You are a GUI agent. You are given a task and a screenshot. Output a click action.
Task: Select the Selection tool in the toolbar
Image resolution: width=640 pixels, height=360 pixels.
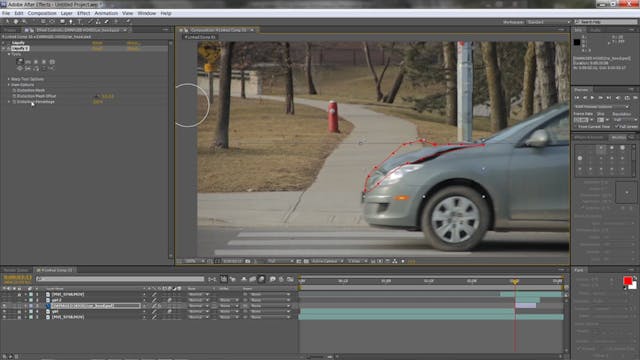pos(7,22)
